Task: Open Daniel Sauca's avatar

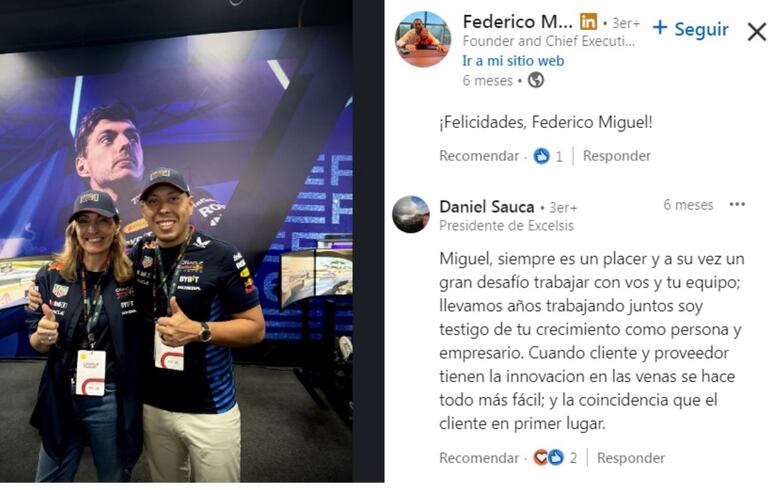Action: (411, 214)
